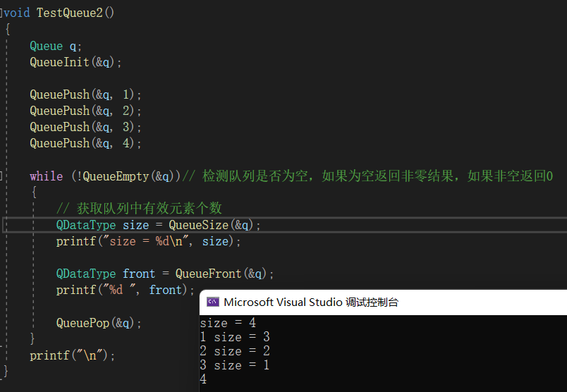Collapse the while loop outline marker
This screenshot has width=567, height=392.
[1, 176]
